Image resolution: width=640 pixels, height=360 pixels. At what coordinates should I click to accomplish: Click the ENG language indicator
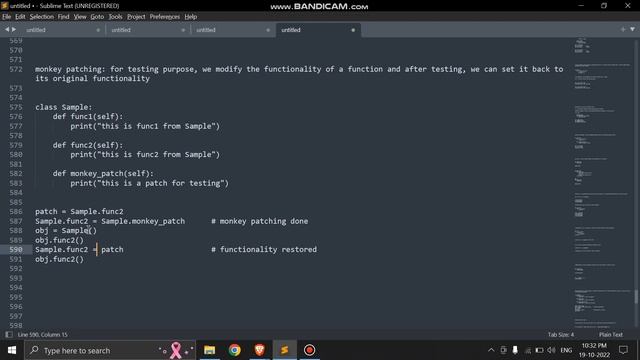click(x=566, y=350)
